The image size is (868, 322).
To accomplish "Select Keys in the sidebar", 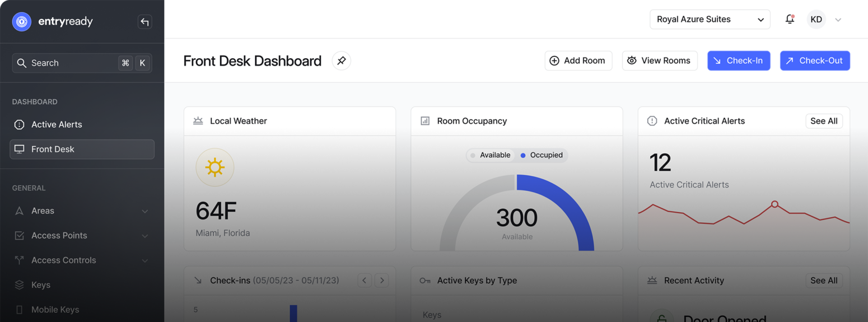I will 41,285.
